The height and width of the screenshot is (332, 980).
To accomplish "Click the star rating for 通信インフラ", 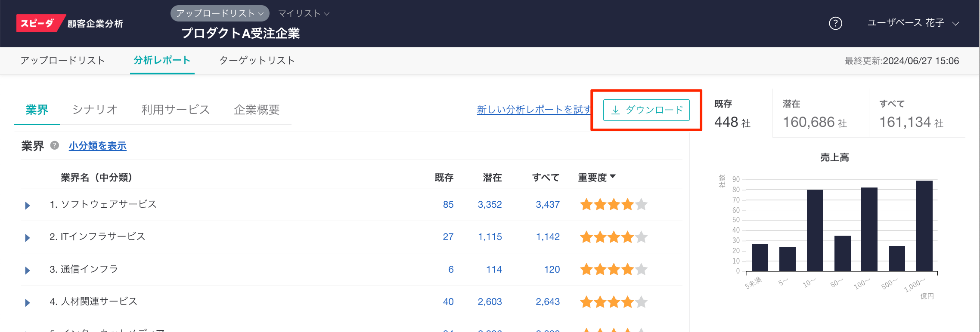I will [613, 270].
